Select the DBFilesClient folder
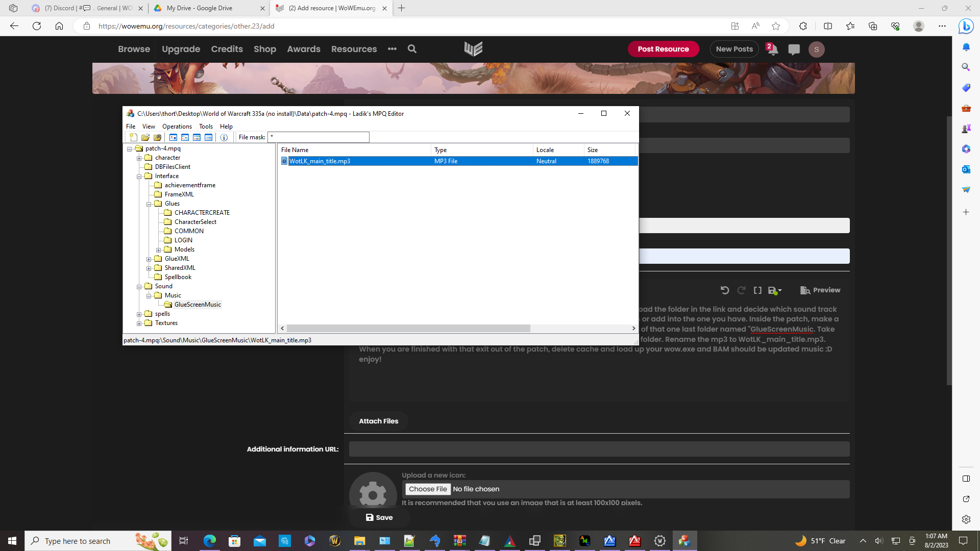 (x=173, y=167)
